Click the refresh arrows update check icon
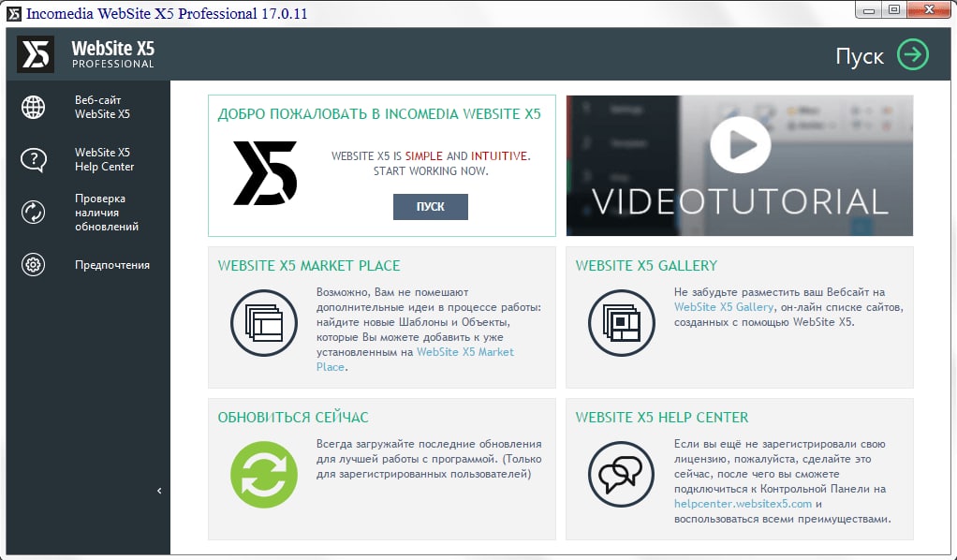Screen dimensions: 957x560 click(x=33, y=213)
